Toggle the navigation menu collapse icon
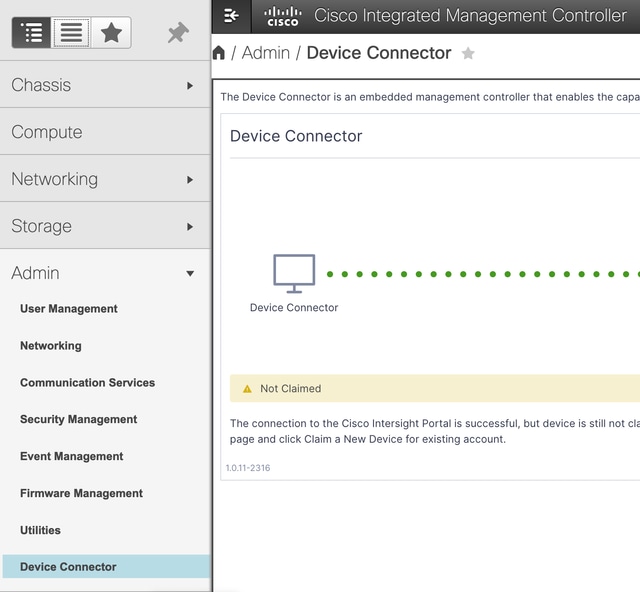This screenshot has width=640, height=592. pyautogui.click(x=231, y=16)
